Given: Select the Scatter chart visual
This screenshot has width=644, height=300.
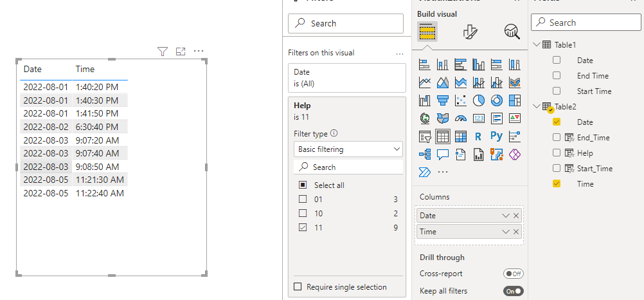Looking at the screenshot, I should pos(460,100).
